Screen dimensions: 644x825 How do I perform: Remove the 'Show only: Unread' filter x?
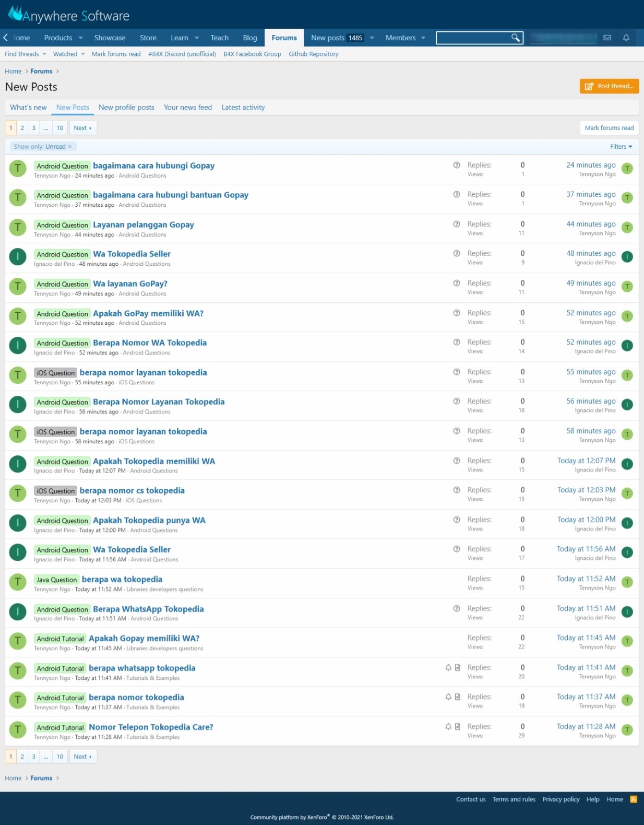[70, 147]
